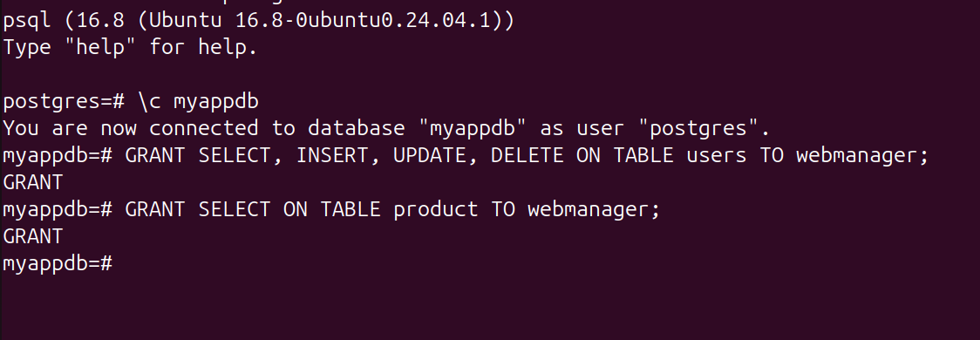This screenshot has height=340, width=980.
Task: Click the second GRANT output line
Action: coord(33,236)
